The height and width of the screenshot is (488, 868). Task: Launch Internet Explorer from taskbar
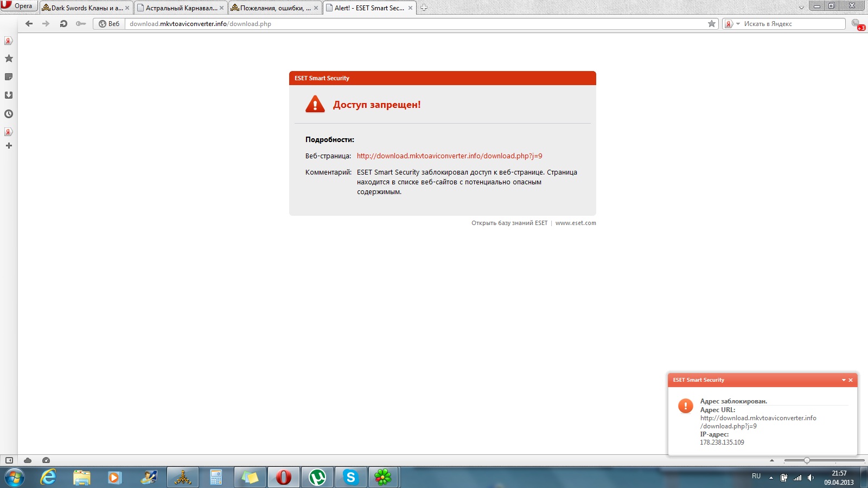point(48,477)
